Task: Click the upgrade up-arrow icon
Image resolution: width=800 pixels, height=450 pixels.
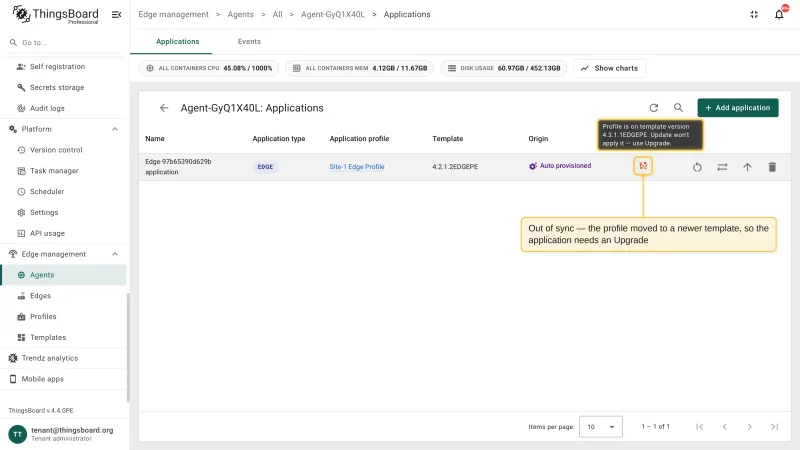Action: (x=747, y=167)
